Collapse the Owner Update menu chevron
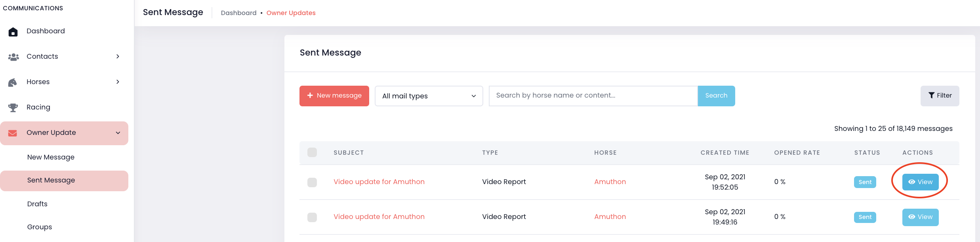 [118, 133]
